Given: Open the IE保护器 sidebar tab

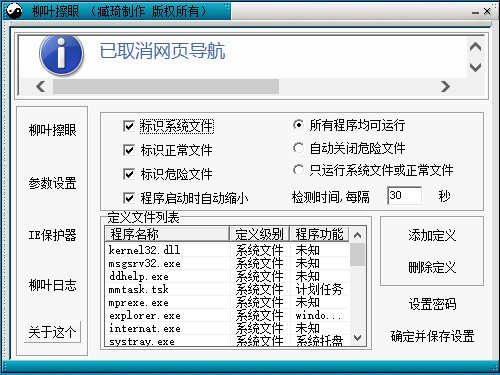Looking at the screenshot, I should [x=53, y=235].
